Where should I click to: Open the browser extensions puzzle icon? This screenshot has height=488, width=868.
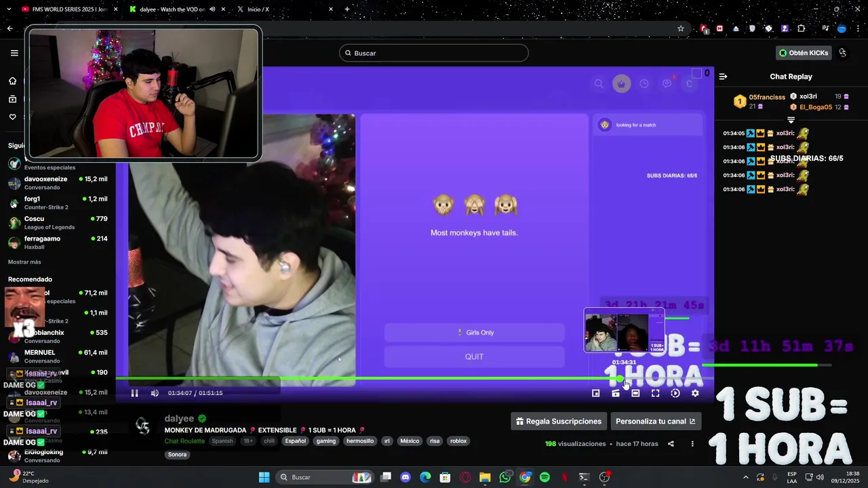[x=802, y=28]
